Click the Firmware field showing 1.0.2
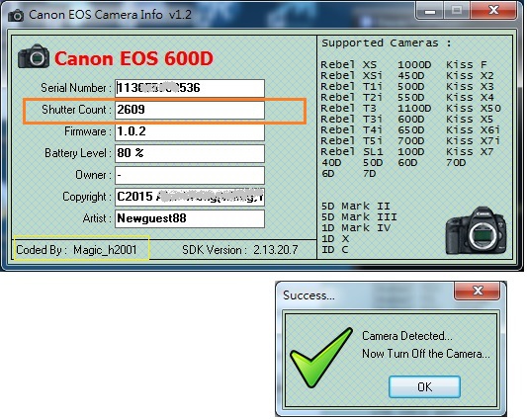The width and height of the screenshot is (527, 420). (x=190, y=131)
